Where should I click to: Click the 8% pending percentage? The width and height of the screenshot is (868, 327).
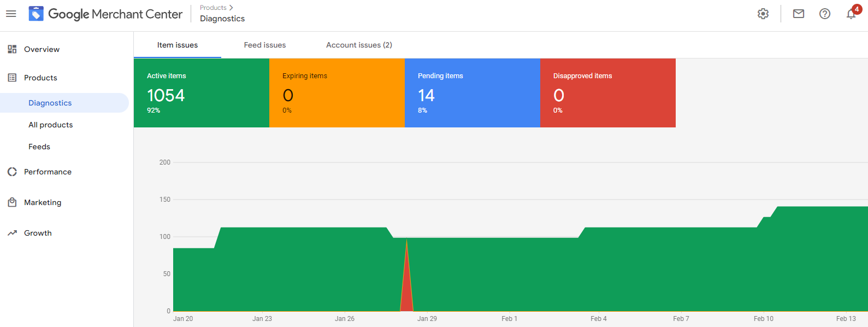[x=422, y=110]
